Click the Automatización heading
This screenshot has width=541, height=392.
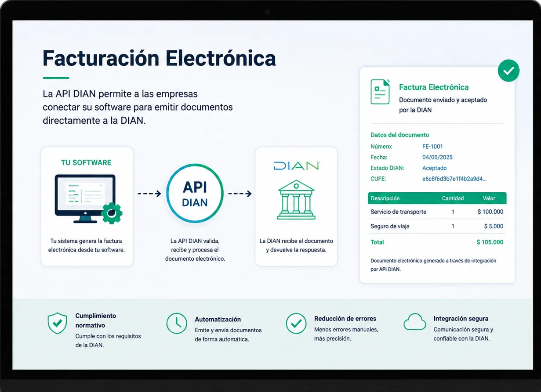pyautogui.click(x=218, y=319)
